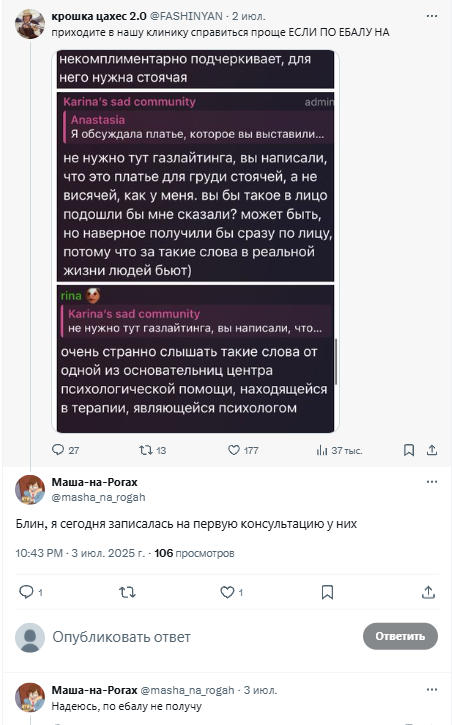Open the more options on Маша-на-Рогах's main tweet

coord(432,482)
